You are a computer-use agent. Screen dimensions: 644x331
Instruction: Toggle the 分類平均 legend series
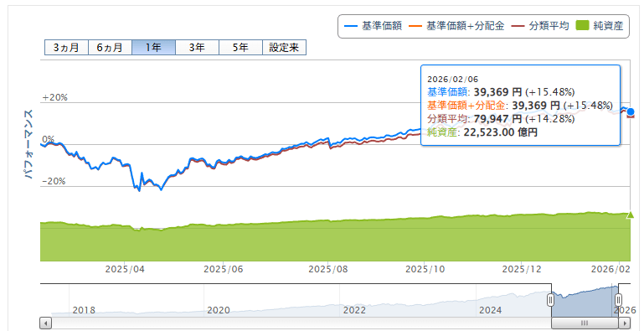pos(540,26)
